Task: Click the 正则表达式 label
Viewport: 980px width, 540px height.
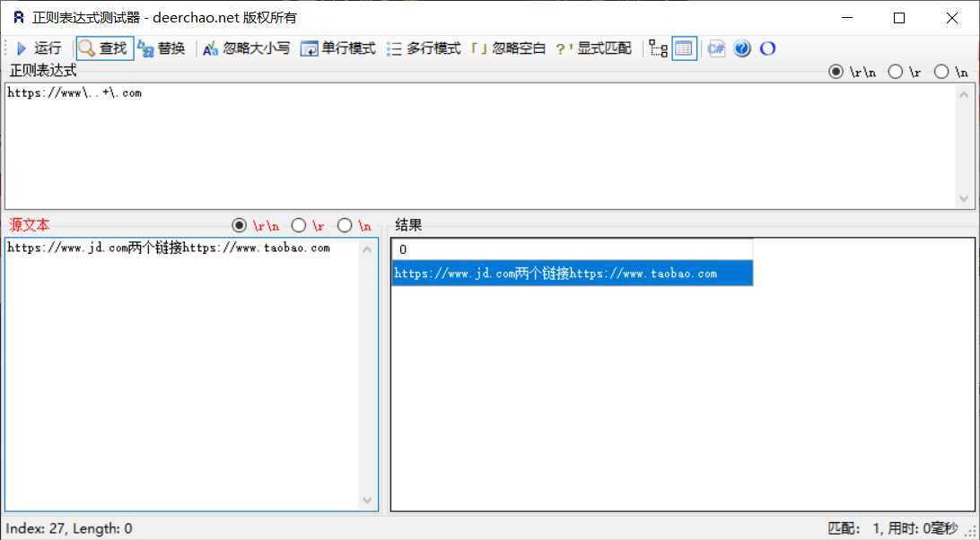Action: coord(43,71)
